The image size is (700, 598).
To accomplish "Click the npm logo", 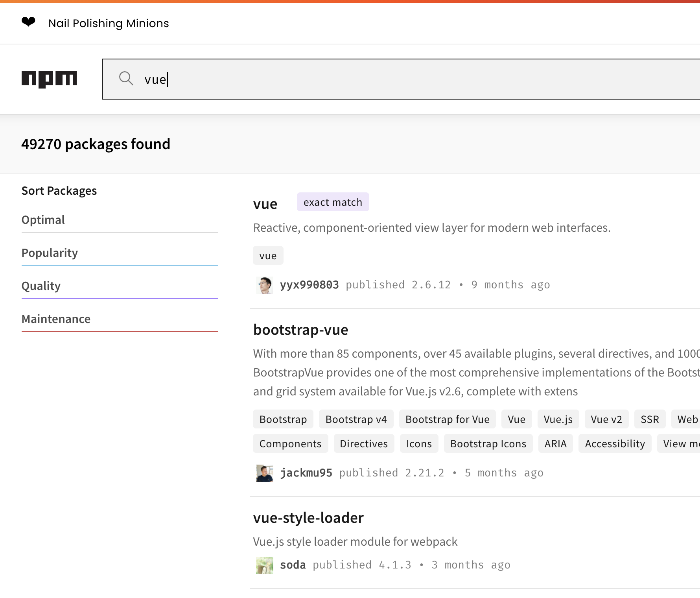I will pos(49,79).
